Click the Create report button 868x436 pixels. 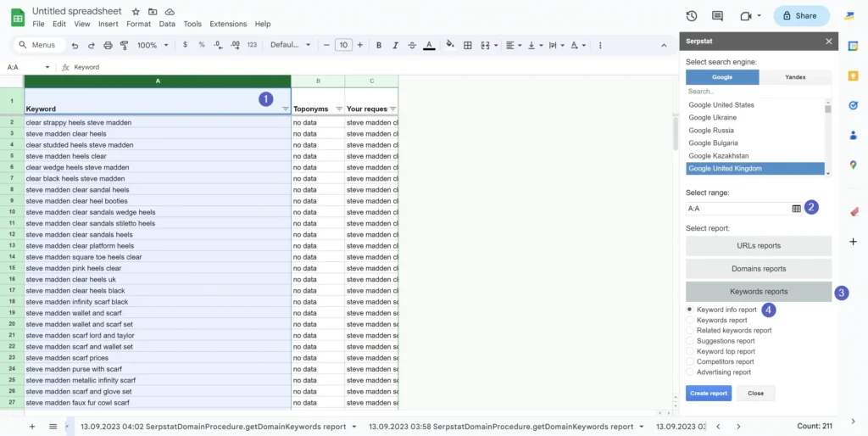708,393
